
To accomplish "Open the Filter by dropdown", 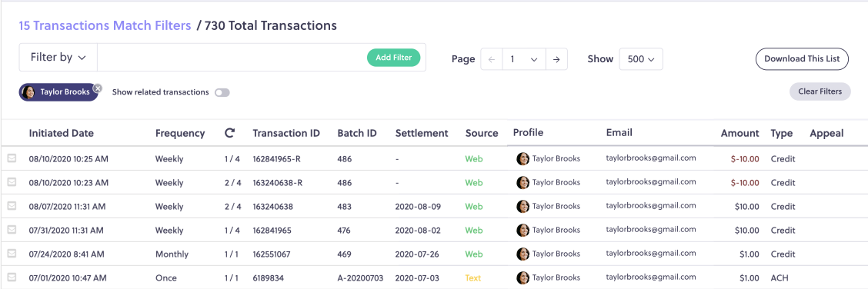I will (x=58, y=58).
